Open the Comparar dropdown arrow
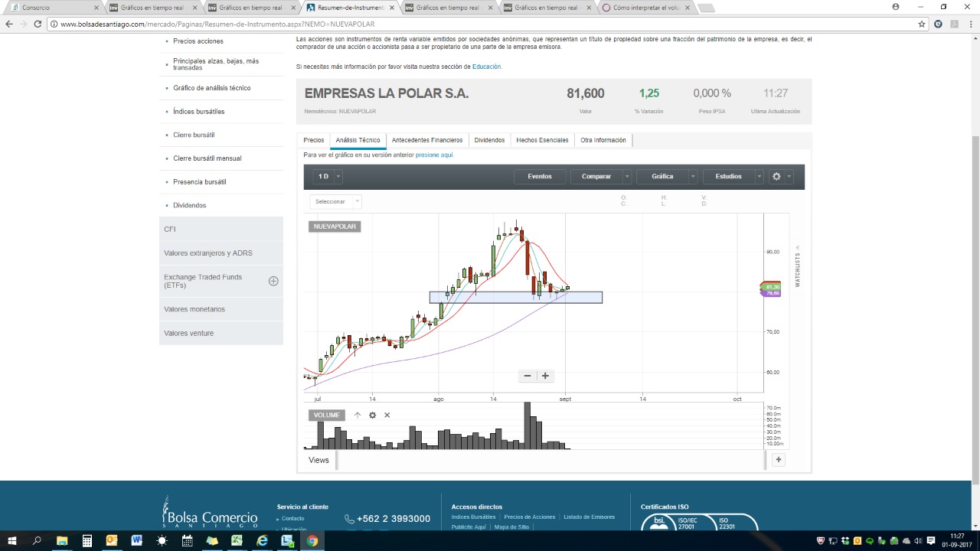Viewport: 980px width, 551px height. tap(627, 177)
